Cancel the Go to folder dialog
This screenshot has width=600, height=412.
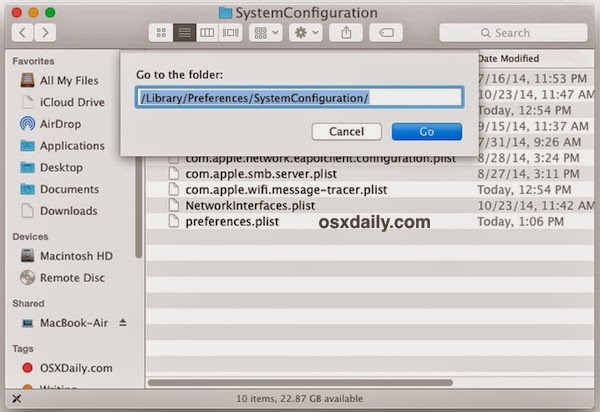[346, 132]
